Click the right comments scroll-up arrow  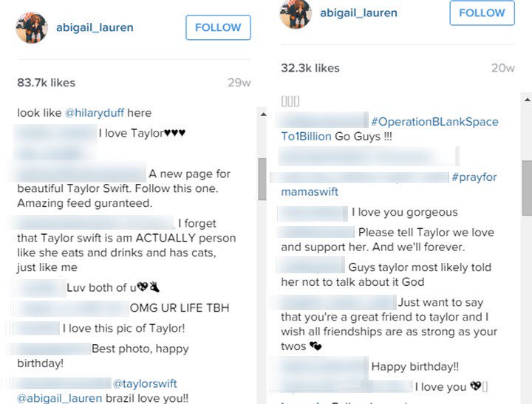tap(527, 100)
